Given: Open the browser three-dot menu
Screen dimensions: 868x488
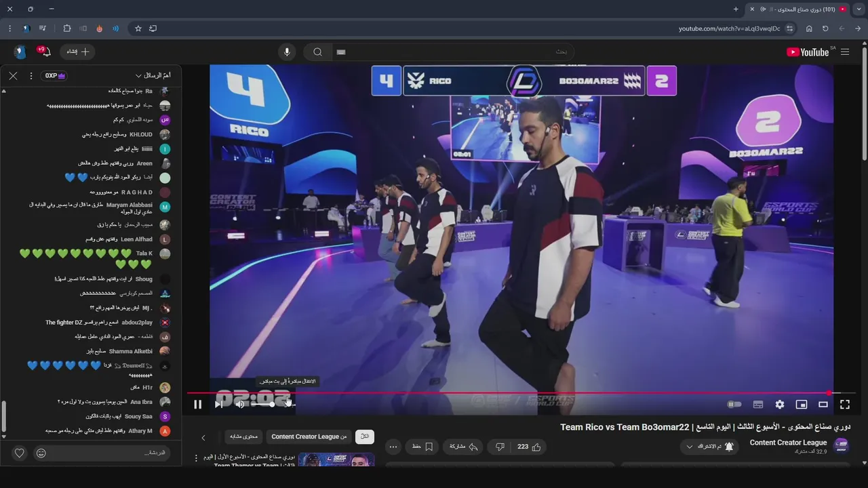Looking at the screenshot, I should click(9, 28).
